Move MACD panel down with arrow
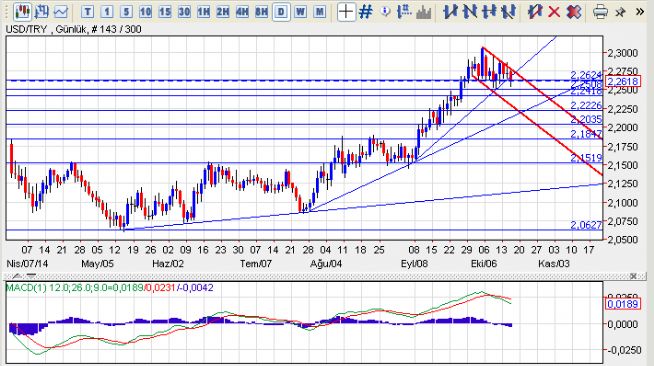 [x=31, y=276]
